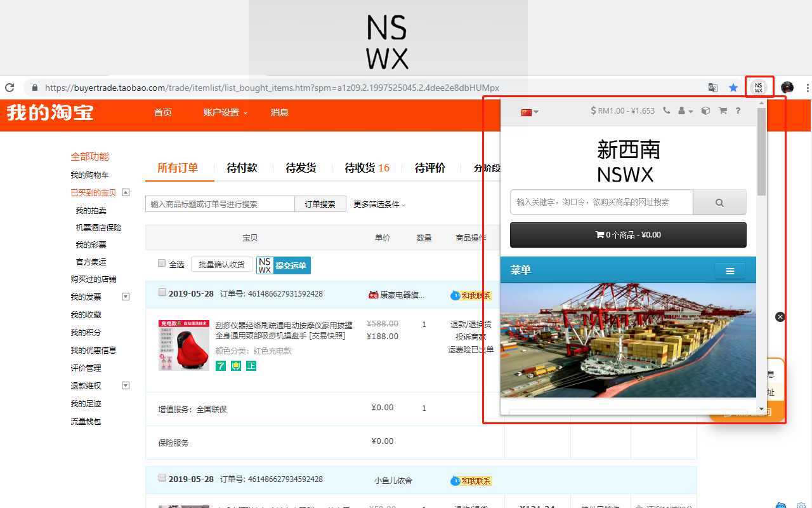This screenshot has width=812, height=508.
Task: Open the language flag dropdown in the popup
Action: pyautogui.click(x=530, y=112)
